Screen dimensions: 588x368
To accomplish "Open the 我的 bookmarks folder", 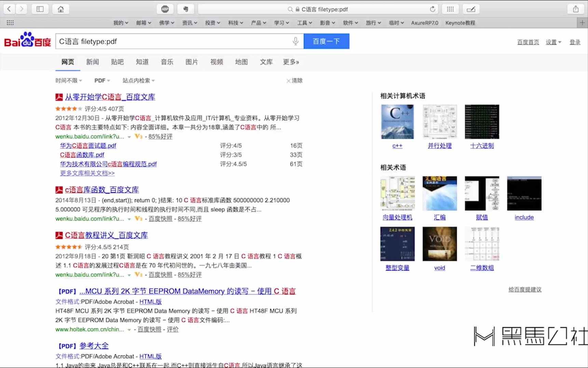I will pos(121,23).
